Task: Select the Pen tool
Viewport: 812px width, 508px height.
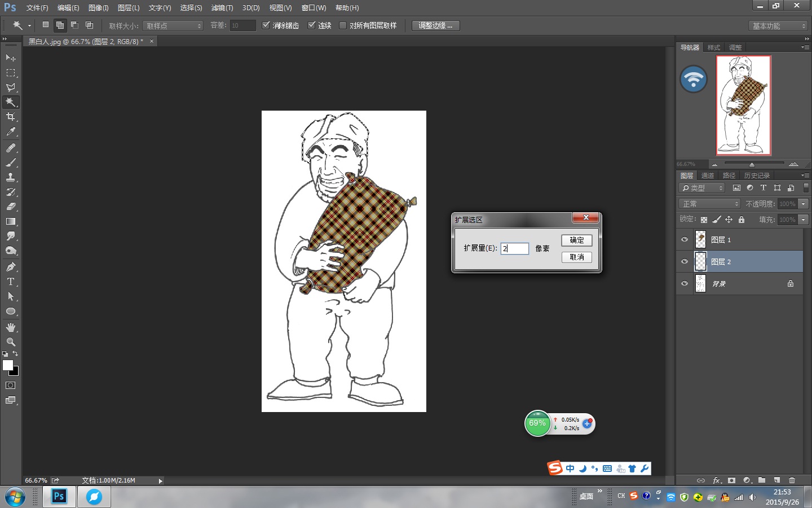Action: (x=11, y=267)
